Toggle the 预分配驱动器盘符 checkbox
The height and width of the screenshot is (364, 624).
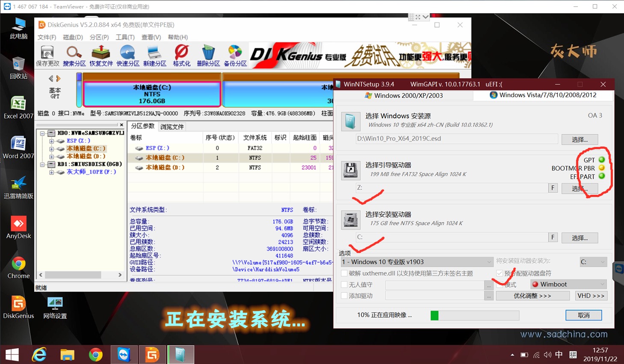pyautogui.click(x=500, y=273)
